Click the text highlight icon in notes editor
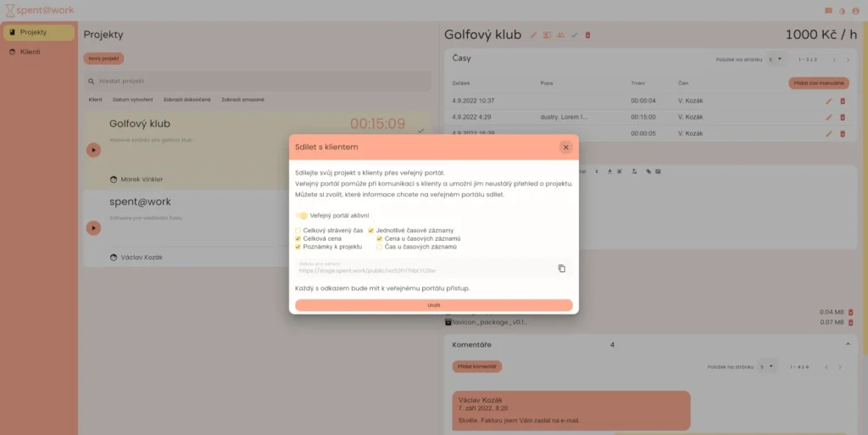Image resolution: width=868 pixels, height=435 pixels. [620, 171]
